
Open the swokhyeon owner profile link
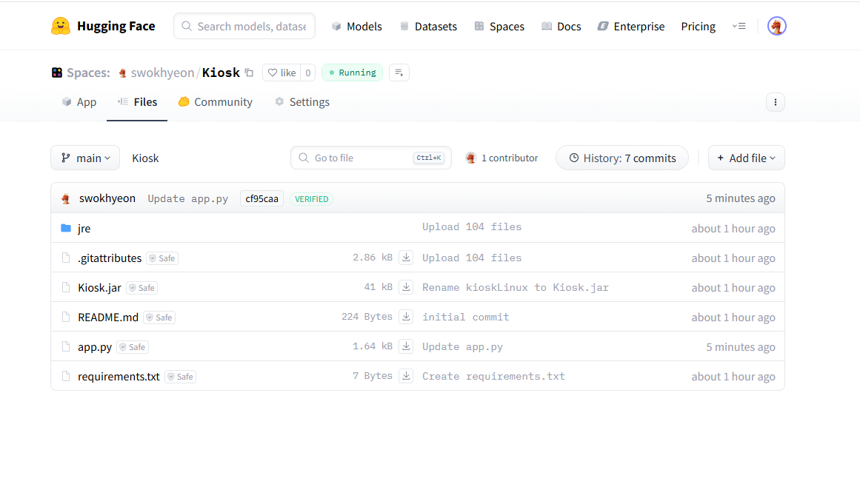pos(162,73)
